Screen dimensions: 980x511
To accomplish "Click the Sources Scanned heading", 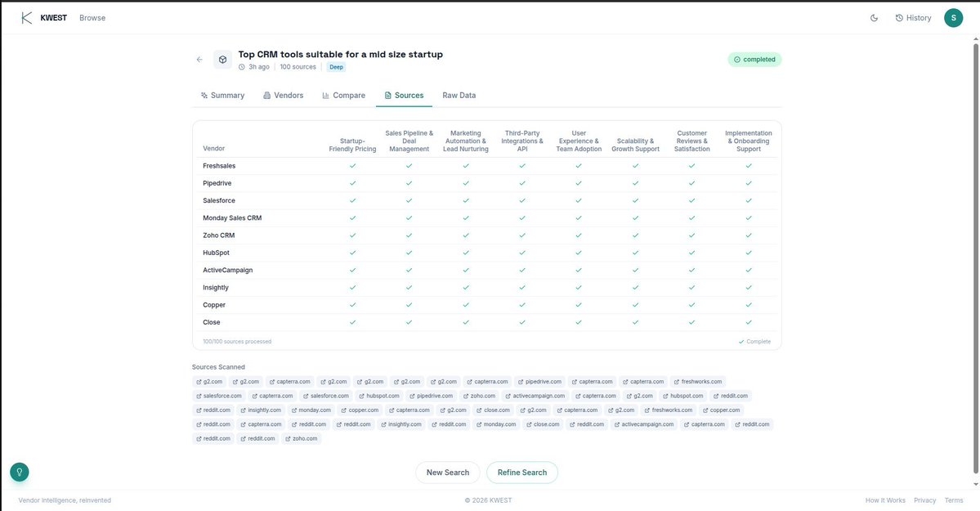I will point(218,367).
